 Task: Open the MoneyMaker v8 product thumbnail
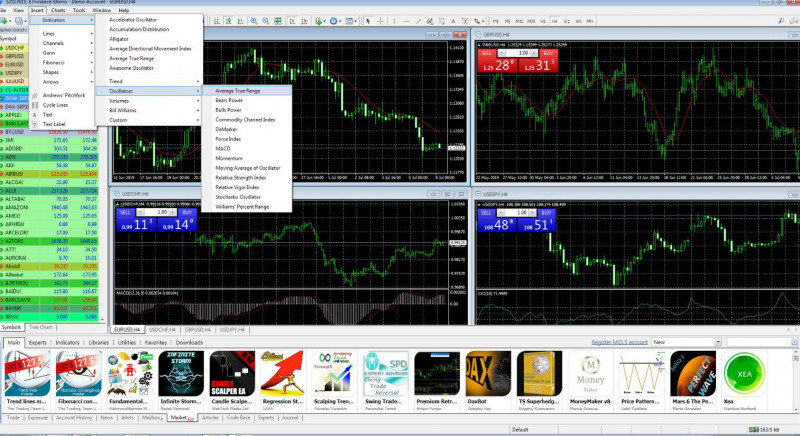tap(590, 374)
